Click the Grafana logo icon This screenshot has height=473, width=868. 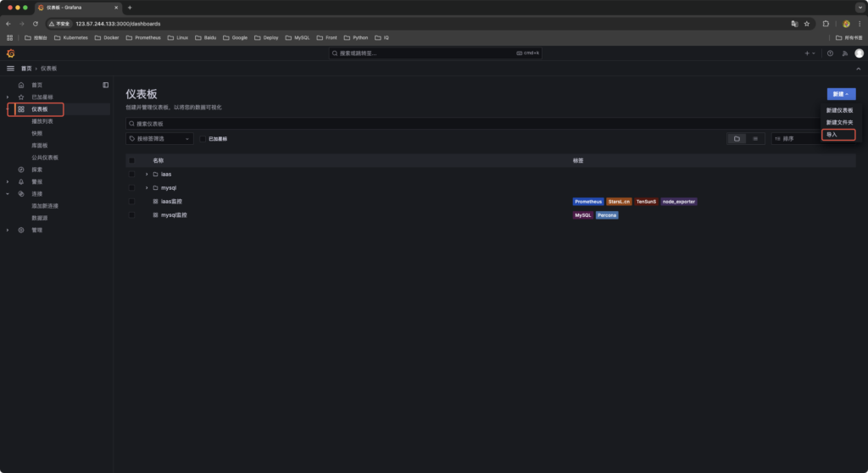(x=11, y=53)
